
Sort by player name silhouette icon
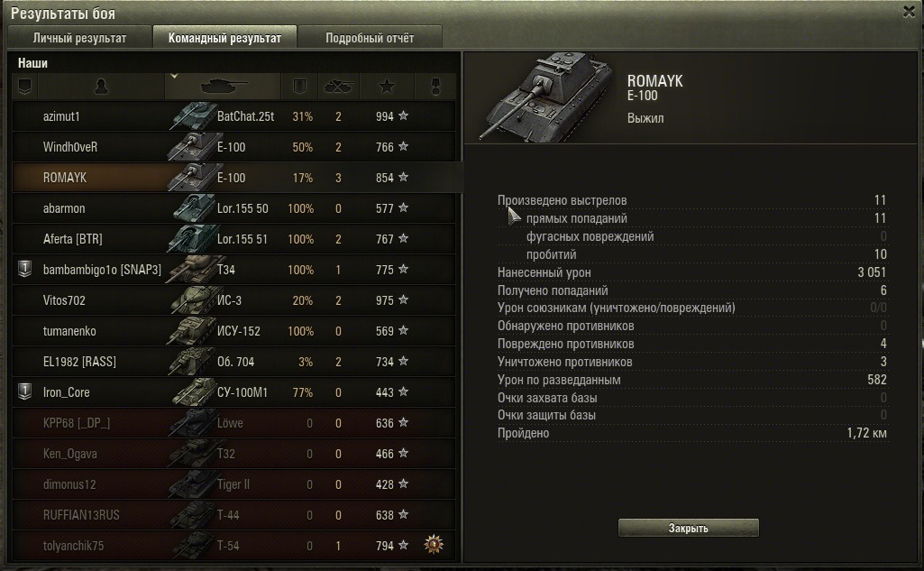pyautogui.click(x=101, y=87)
